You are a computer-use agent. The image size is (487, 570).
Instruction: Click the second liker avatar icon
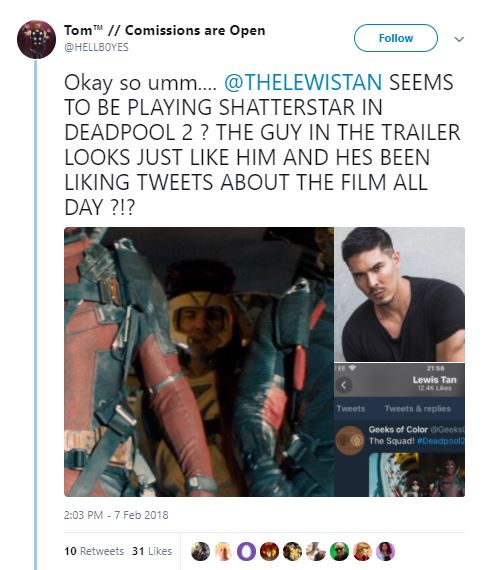(x=224, y=551)
